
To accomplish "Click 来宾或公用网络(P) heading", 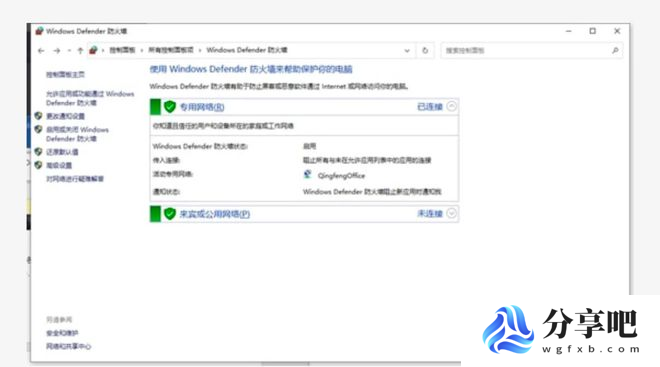I will tap(215, 214).
